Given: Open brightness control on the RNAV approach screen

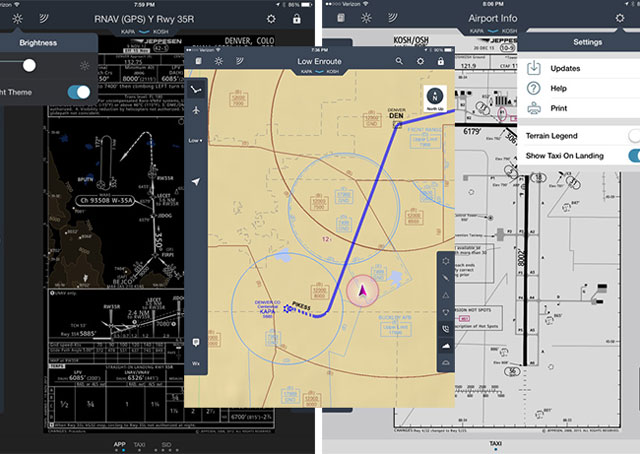Looking at the screenshot, I should click(17, 19).
